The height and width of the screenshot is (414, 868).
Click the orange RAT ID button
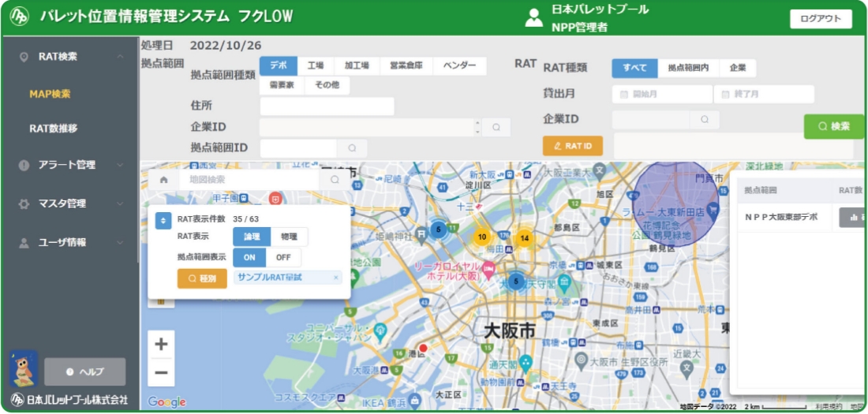pos(572,146)
